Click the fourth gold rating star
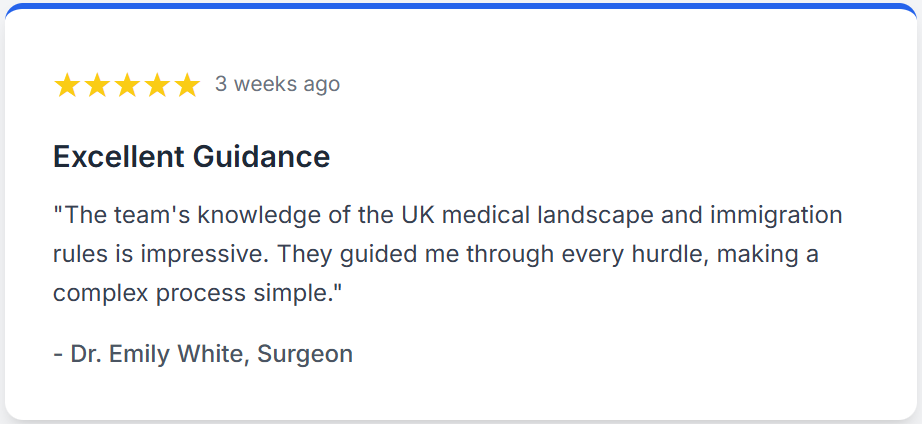Screen dimensions: 922x424 [x=157, y=85]
